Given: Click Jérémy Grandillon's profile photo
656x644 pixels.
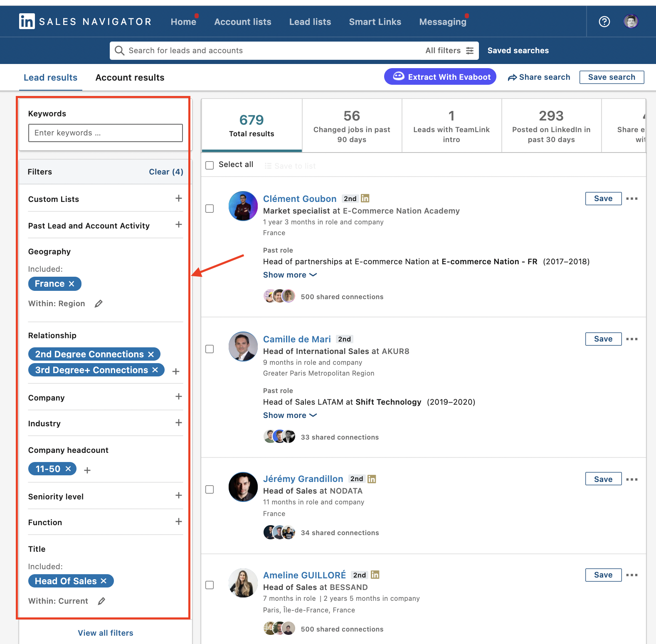Looking at the screenshot, I should [x=243, y=487].
